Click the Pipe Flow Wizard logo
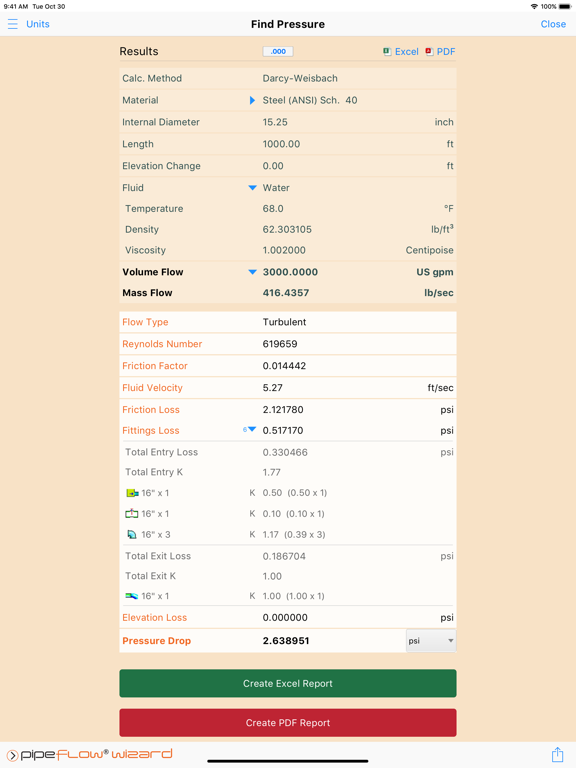The height and width of the screenshot is (768, 576). (x=90, y=754)
